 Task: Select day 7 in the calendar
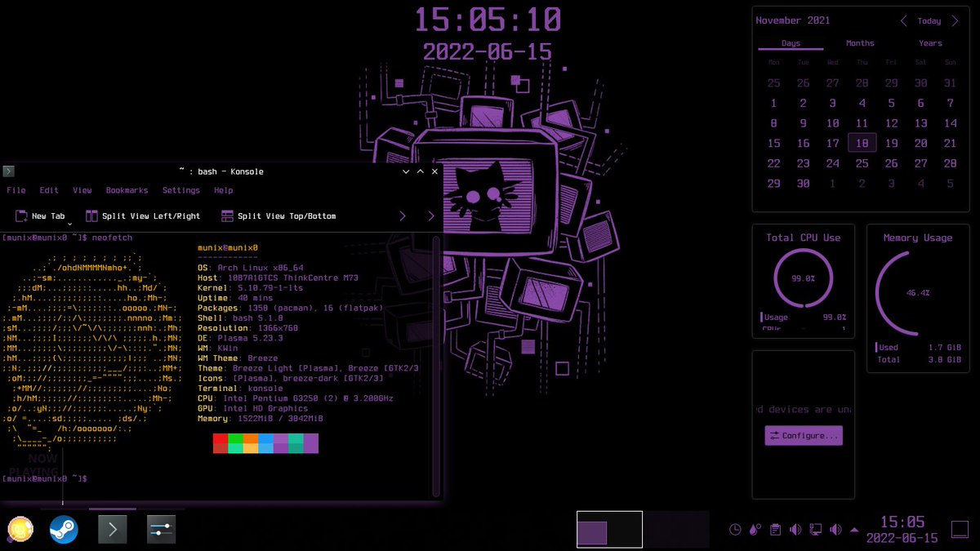coord(951,103)
